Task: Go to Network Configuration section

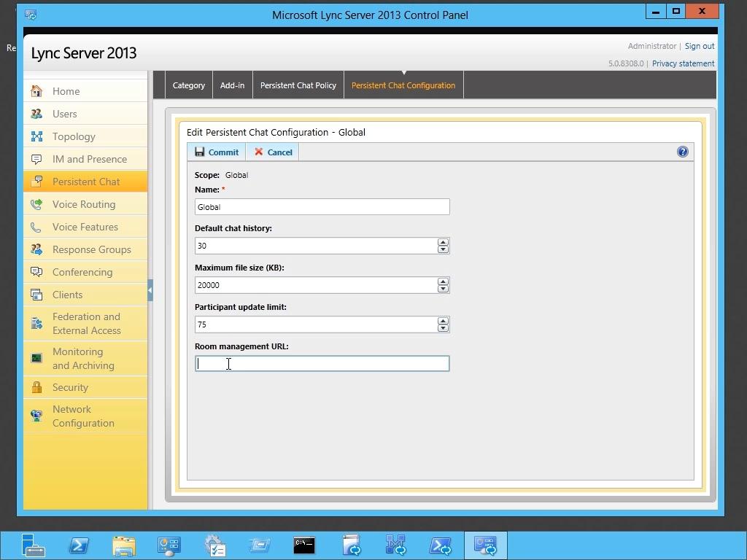Action: [86, 416]
